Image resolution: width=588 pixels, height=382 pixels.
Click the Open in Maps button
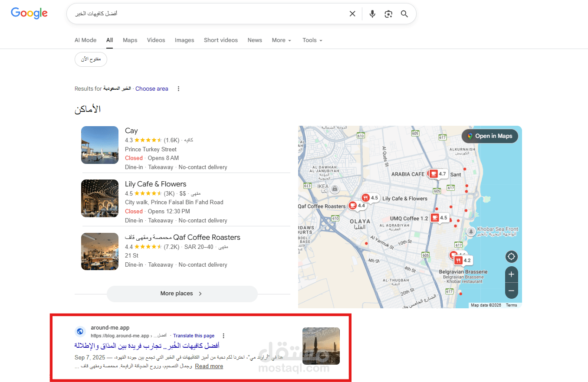point(490,136)
